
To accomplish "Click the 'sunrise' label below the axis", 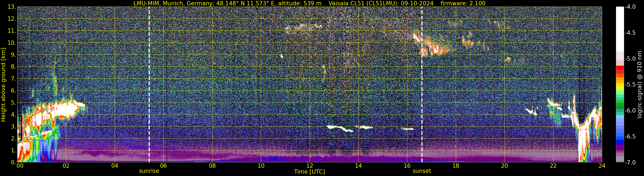I will point(149,171).
